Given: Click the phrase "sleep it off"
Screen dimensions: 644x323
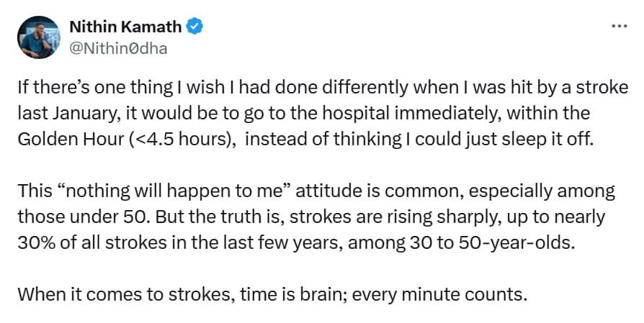Looking at the screenshot, I should [x=553, y=140].
